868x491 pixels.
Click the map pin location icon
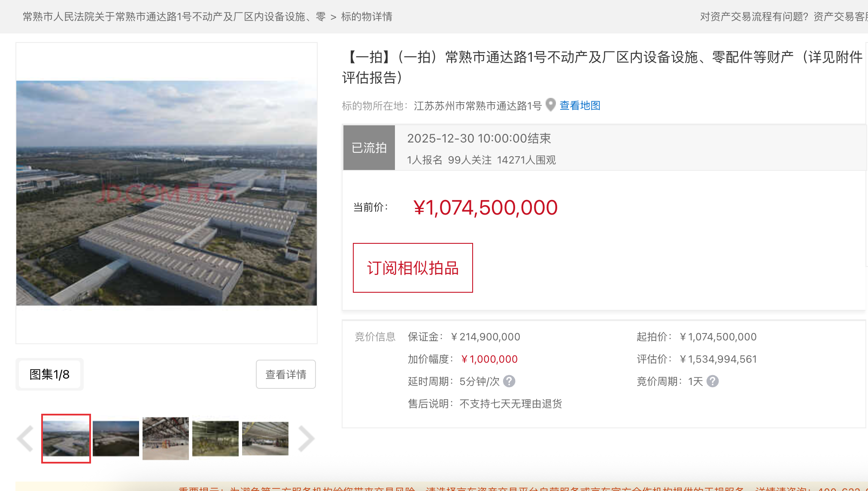[550, 105]
